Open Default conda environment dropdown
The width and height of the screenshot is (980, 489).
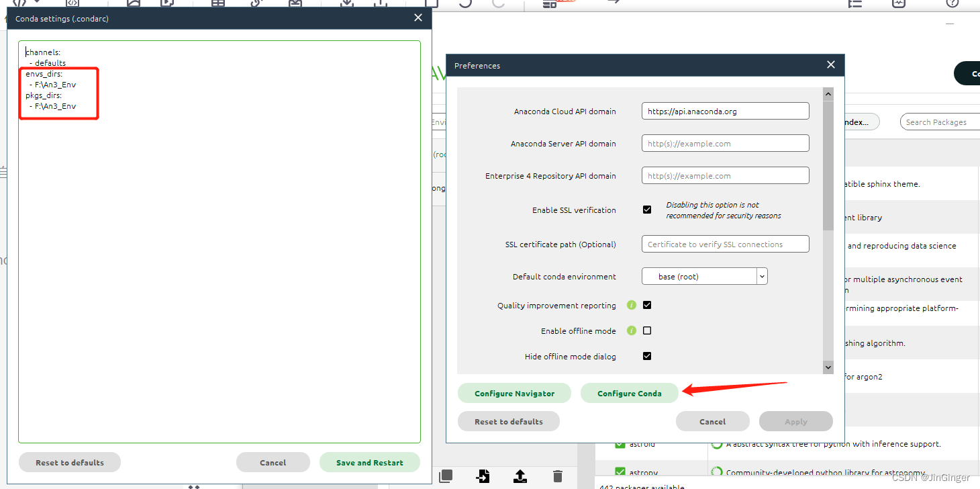click(x=704, y=276)
